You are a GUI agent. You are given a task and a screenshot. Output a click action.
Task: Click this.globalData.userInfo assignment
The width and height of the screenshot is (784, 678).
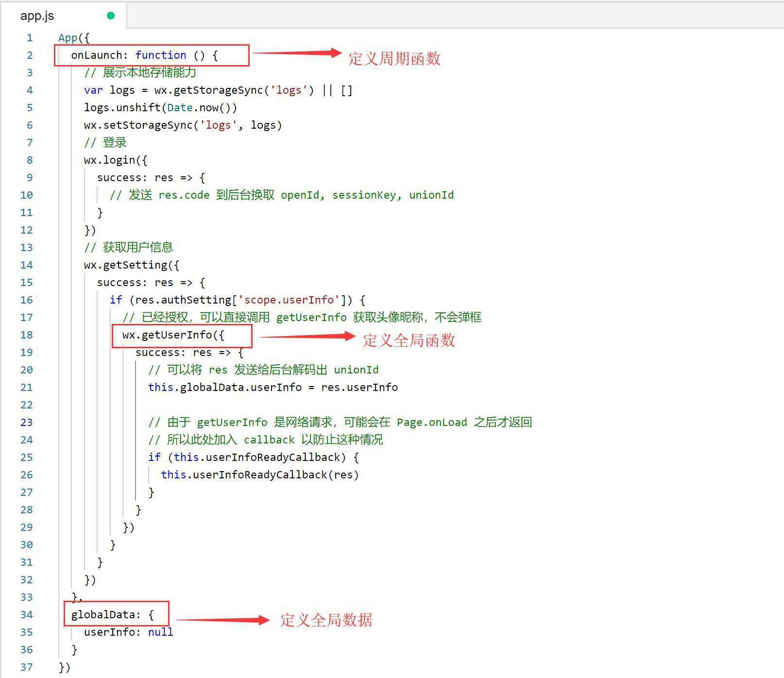pyautogui.click(x=273, y=388)
